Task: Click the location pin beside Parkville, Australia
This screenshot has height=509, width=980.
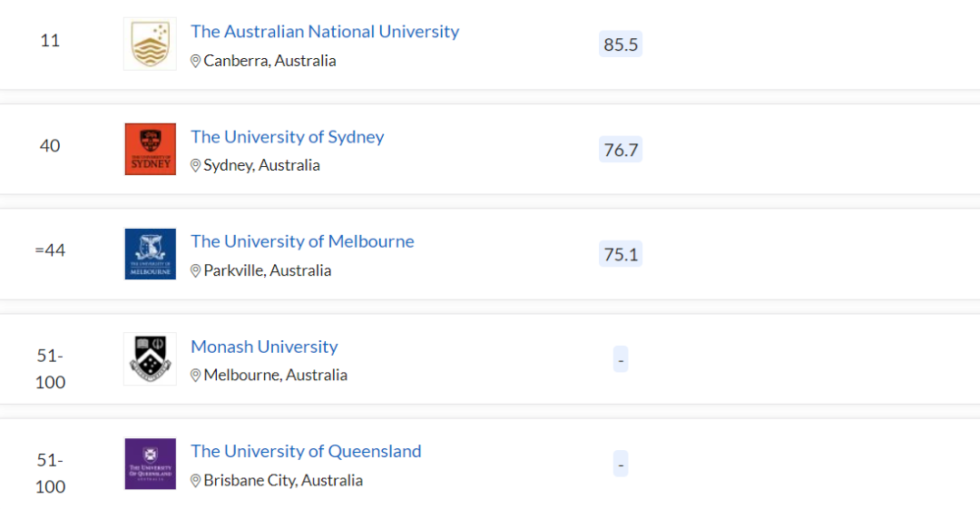Action: (x=195, y=270)
